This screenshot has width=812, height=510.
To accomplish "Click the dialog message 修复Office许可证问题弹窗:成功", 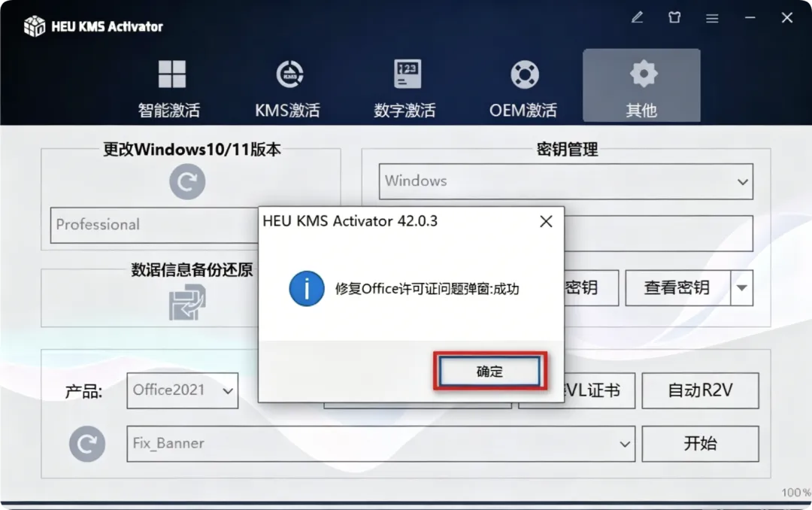I will click(427, 289).
